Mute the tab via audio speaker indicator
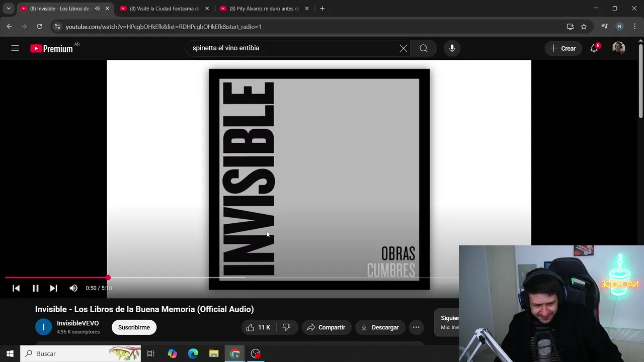 (97, 9)
